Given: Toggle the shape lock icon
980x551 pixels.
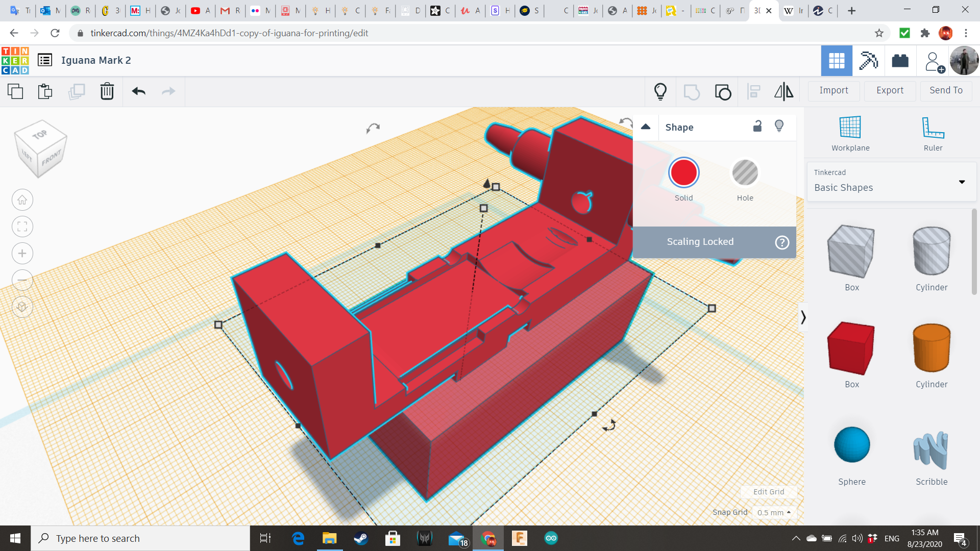Looking at the screenshot, I should (x=757, y=127).
